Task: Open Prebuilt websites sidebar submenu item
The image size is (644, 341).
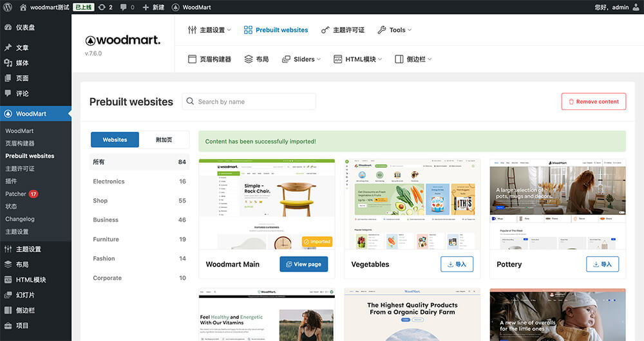Action: pyautogui.click(x=30, y=156)
